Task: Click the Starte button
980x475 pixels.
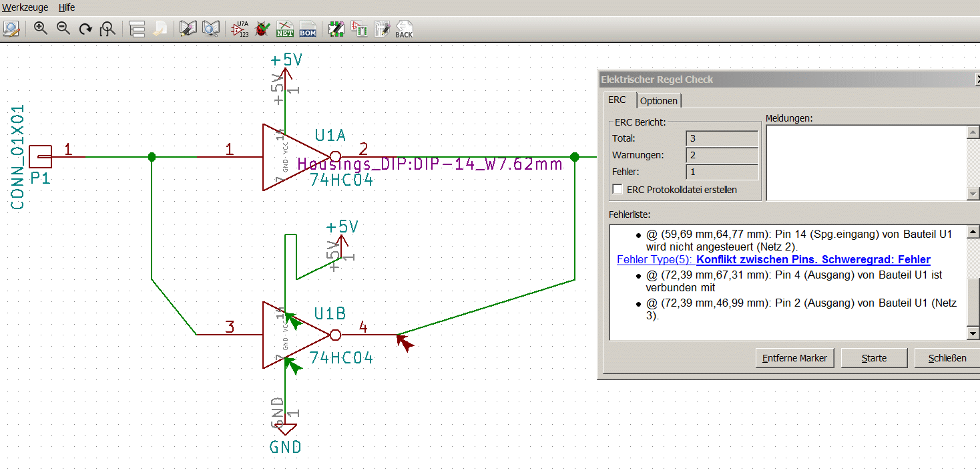Action: click(x=874, y=358)
